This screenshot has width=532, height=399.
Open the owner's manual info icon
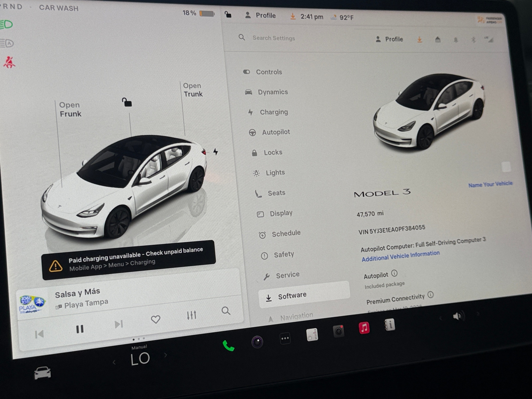pos(389,325)
